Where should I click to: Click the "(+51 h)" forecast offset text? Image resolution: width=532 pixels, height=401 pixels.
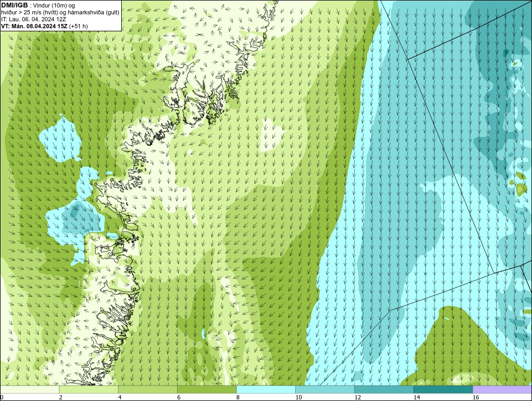[79, 26]
